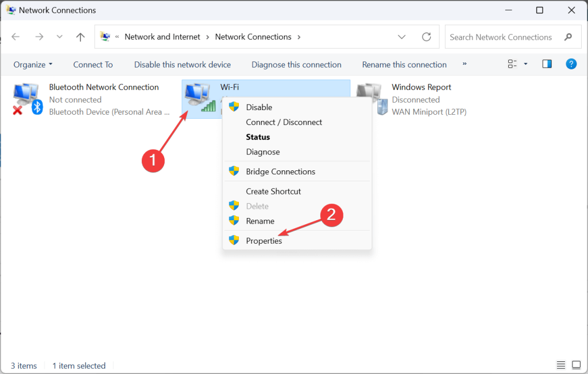Show more toolbar commands overflow chevron

coord(464,64)
